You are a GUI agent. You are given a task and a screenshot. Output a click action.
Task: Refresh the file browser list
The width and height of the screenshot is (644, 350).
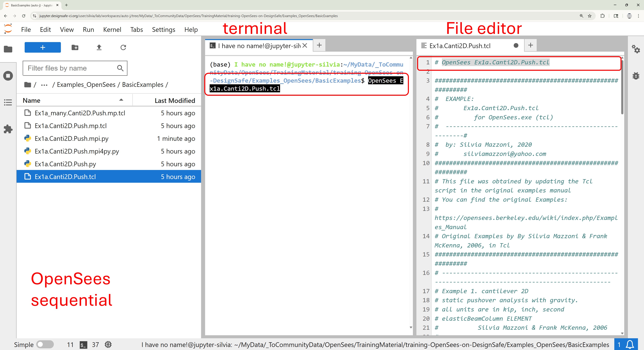123,47
